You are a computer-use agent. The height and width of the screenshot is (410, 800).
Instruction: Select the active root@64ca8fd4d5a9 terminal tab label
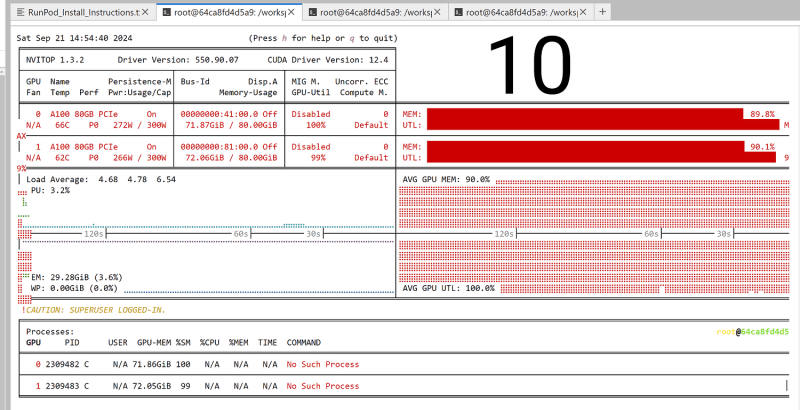tap(230, 12)
